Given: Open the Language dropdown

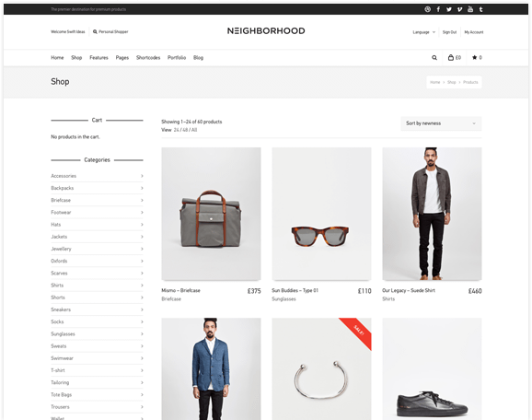Looking at the screenshot, I should (x=423, y=32).
